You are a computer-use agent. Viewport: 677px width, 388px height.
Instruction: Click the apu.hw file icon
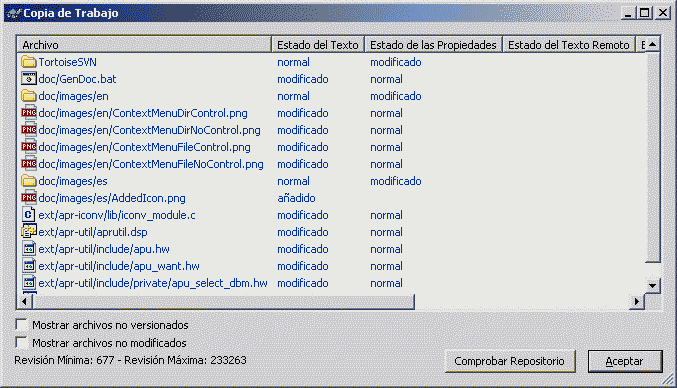click(28, 249)
